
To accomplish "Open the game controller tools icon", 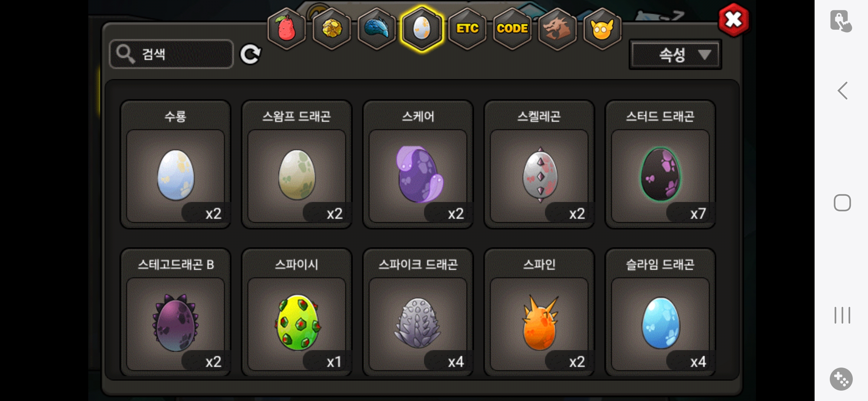I will (841, 379).
